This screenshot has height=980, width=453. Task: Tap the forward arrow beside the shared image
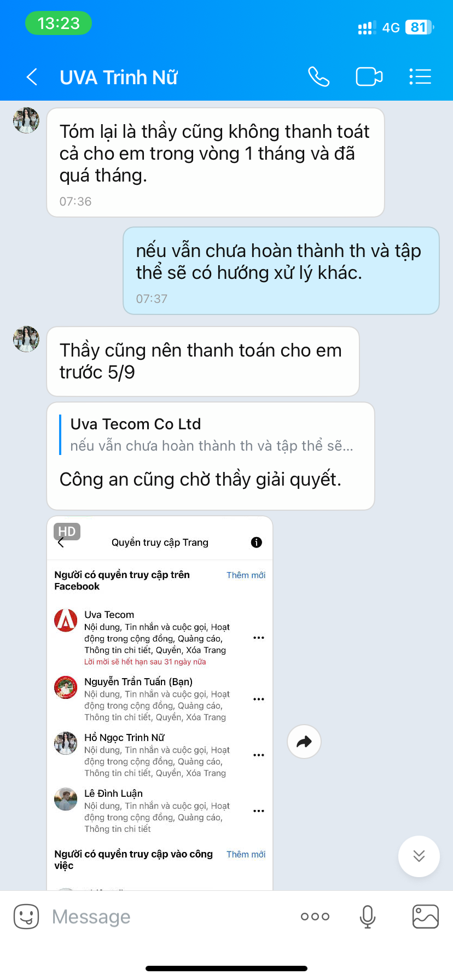pyautogui.click(x=304, y=742)
